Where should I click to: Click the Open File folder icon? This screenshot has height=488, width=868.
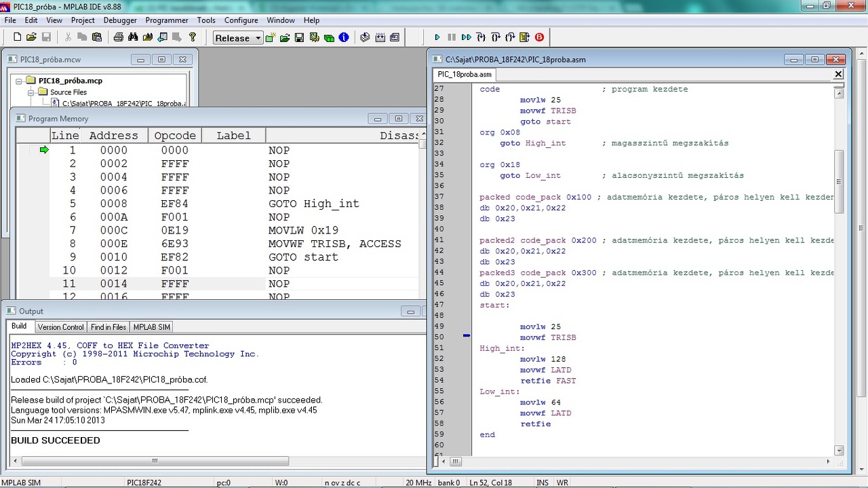32,37
